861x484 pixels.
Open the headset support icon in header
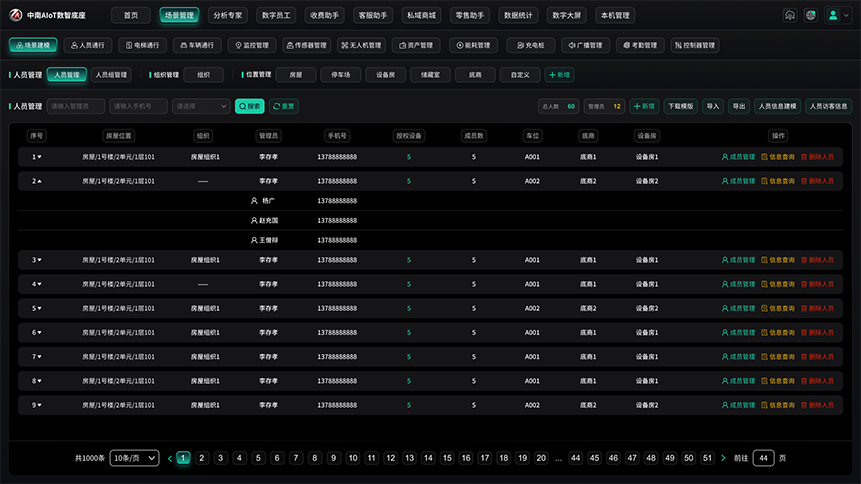790,15
